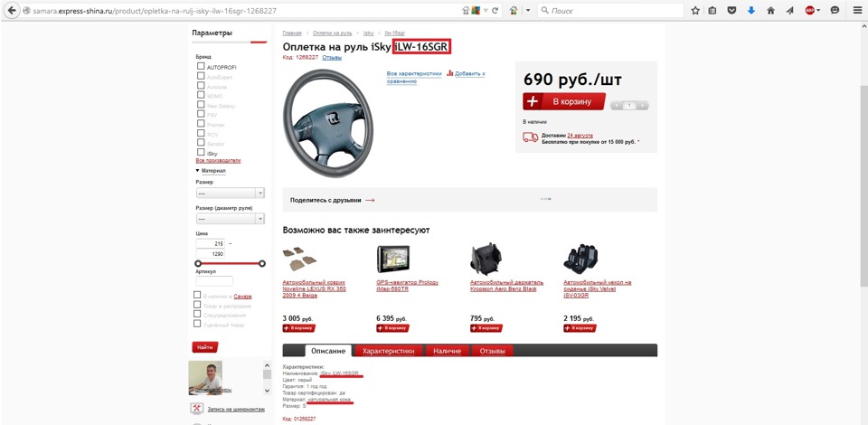Image resolution: width=868 pixels, height=425 pixels.
Task: Switch to the Отзывы tab
Action: [492, 351]
